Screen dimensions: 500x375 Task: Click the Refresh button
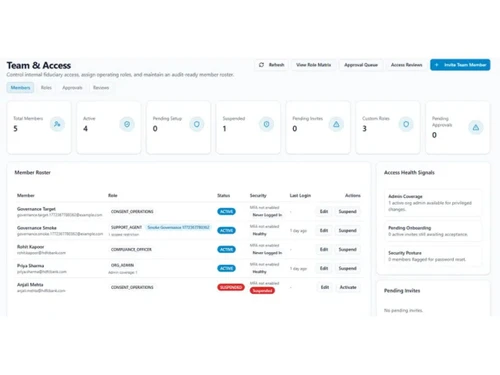click(x=272, y=65)
